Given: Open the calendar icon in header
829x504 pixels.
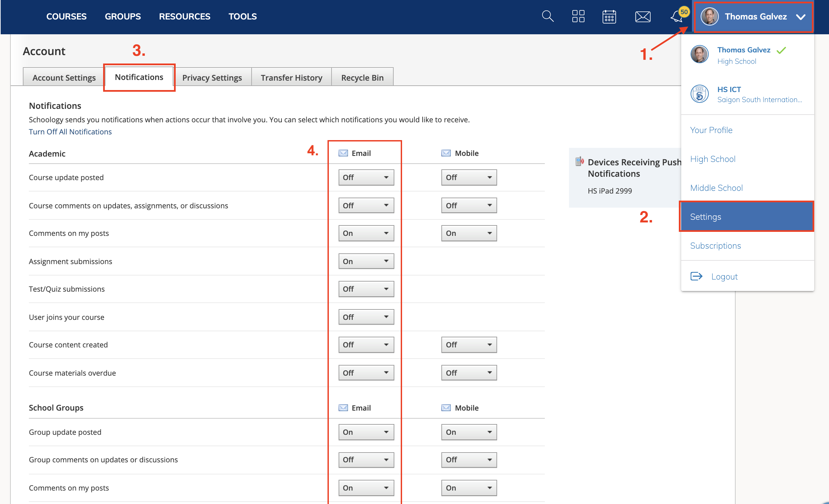Looking at the screenshot, I should tap(609, 16).
